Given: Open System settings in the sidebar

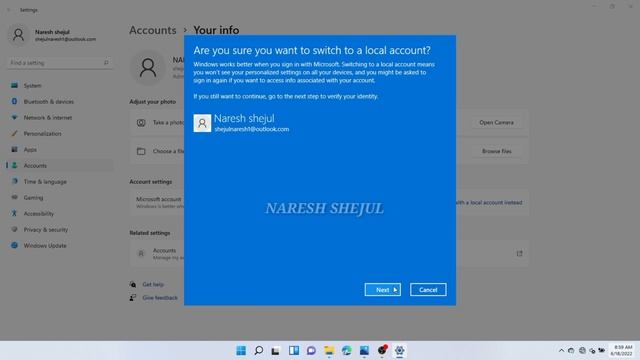Looking at the screenshot, I should (60, 86).
